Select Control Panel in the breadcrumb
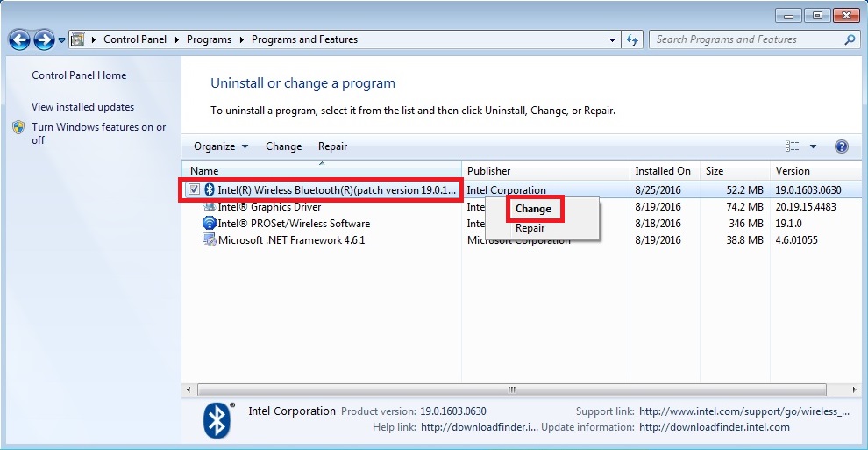 click(135, 39)
